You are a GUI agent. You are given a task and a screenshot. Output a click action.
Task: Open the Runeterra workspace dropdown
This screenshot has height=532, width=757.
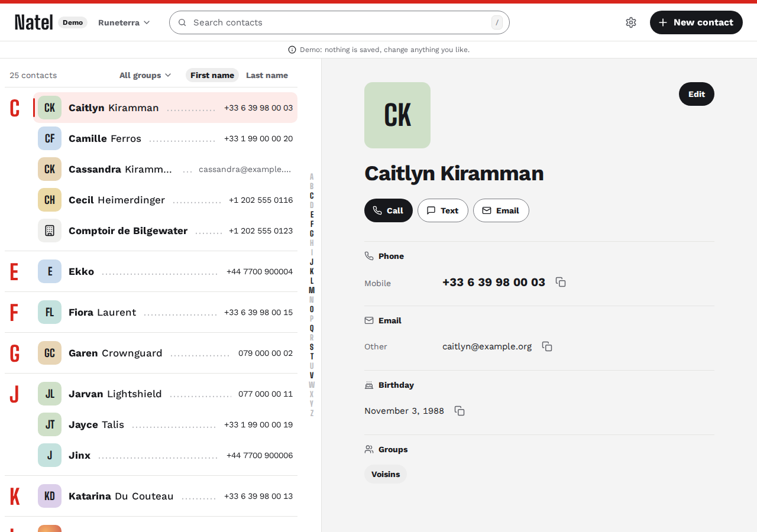point(124,22)
